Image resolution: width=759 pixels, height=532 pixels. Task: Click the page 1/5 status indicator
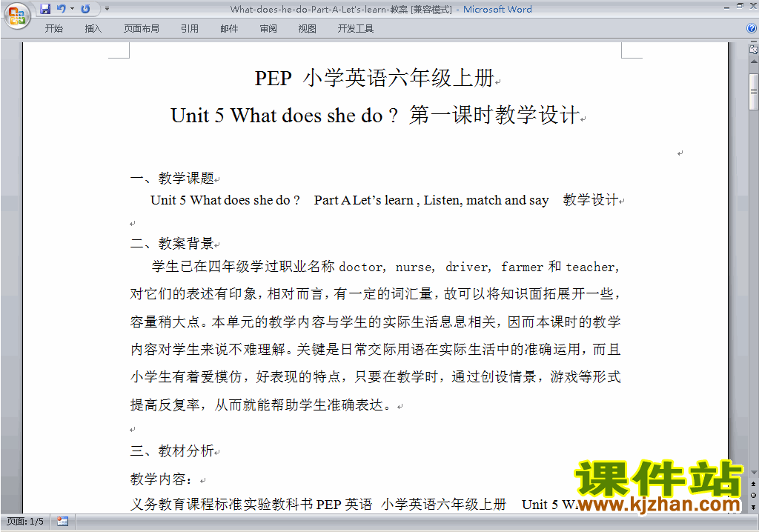(x=24, y=522)
